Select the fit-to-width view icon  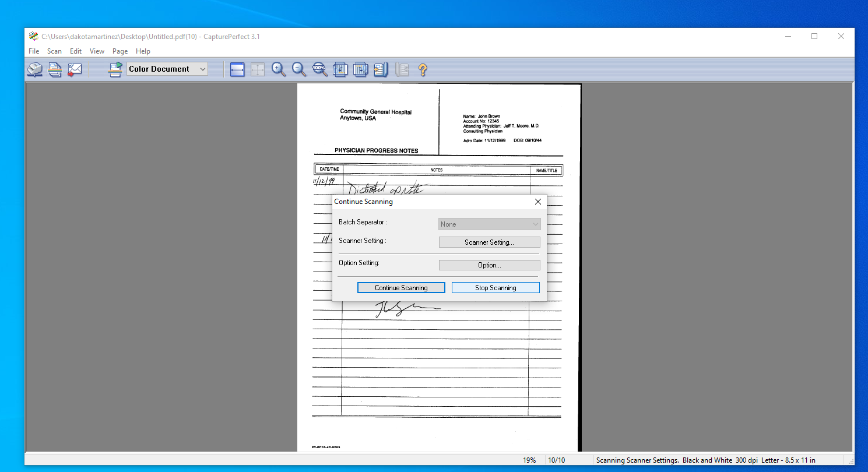(x=237, y=69)
